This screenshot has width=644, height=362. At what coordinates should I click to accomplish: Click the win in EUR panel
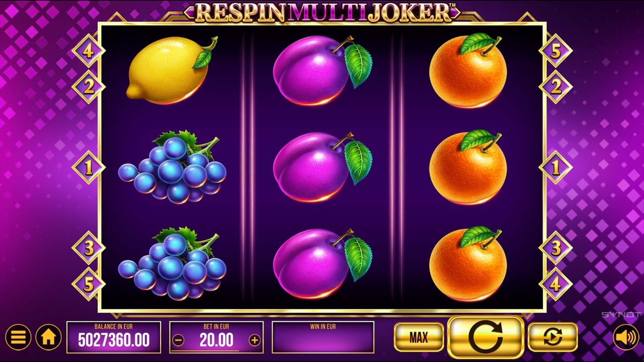(x=323, y=337)
